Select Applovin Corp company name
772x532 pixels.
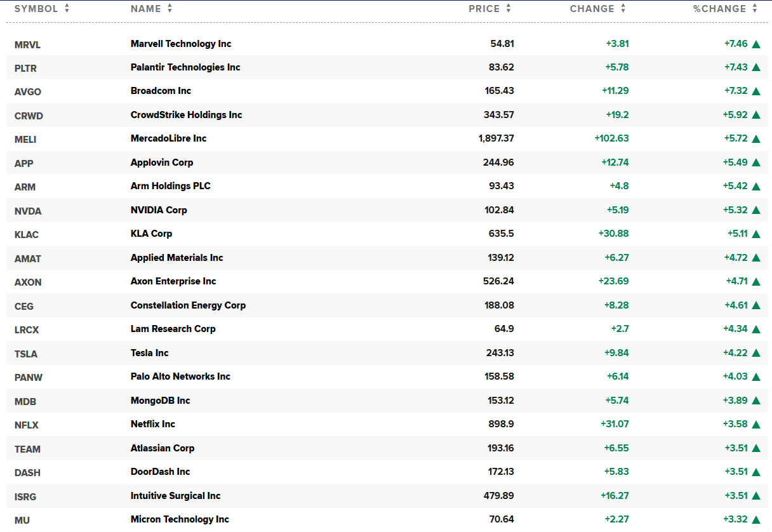pyautogui.click(x=162, y=163)
